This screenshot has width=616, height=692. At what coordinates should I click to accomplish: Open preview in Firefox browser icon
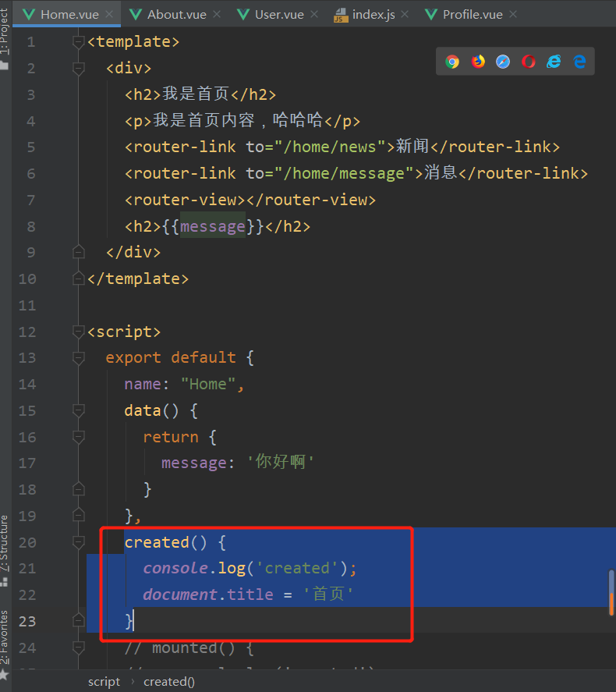[x=478, y=62]
